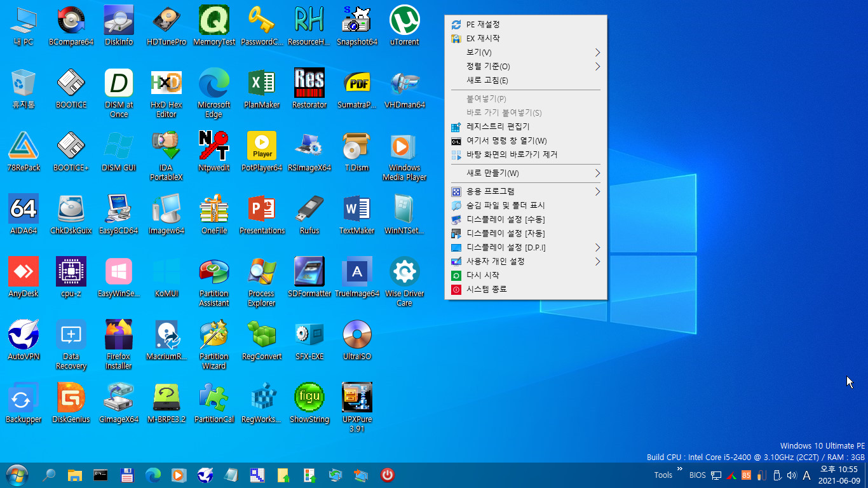868x488 pixels.
Task: Show hidden taskbar toolbar items chevron
Action: (680, 469)
